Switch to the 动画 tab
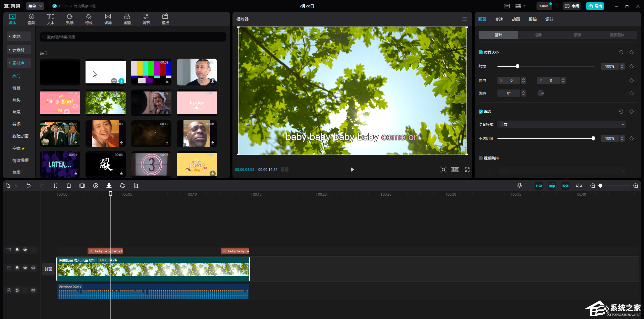Screen dimensions: 644x319 516,19
